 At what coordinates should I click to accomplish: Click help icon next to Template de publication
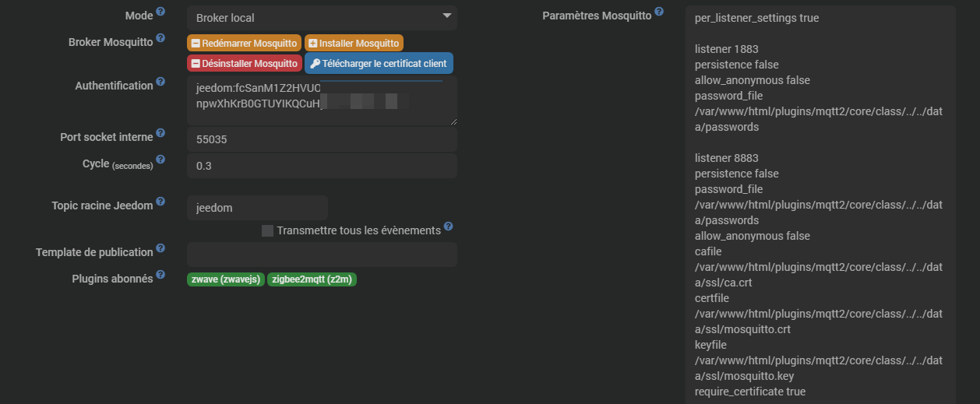160,248
